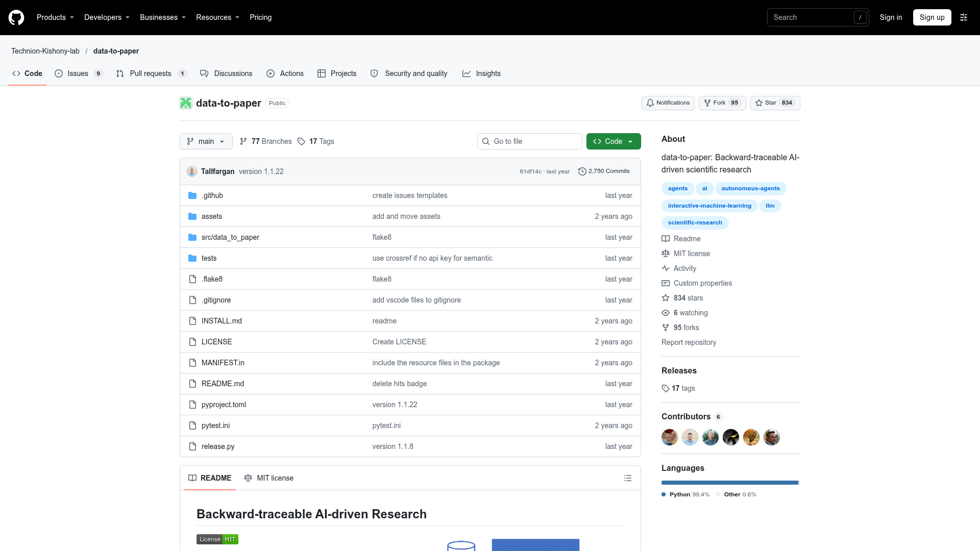The image size is (980, 551).
Task: Select the scale icon next to MIT license in About
Action: pos(666,254)
